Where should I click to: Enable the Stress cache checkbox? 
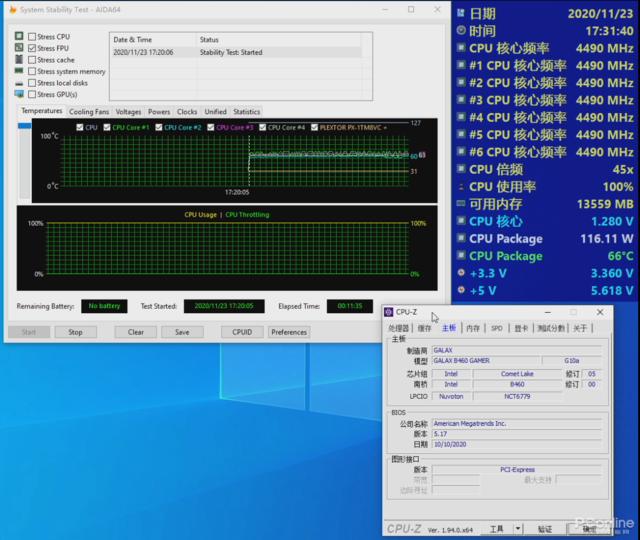[32, 60]
